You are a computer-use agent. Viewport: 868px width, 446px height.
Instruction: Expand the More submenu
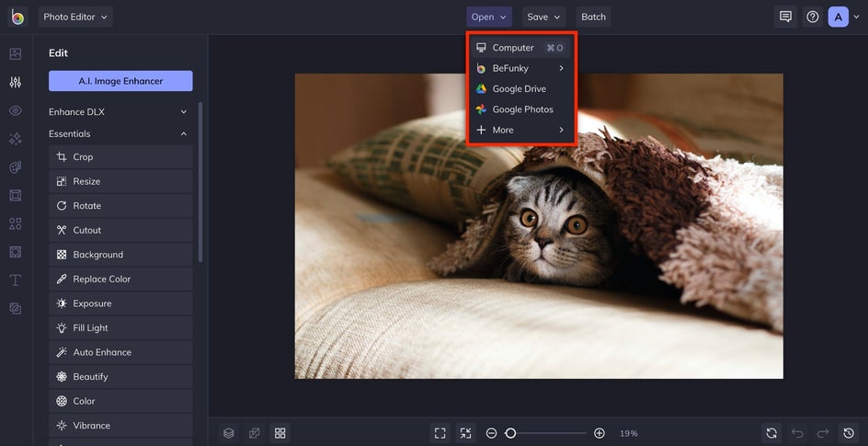[520, 130]
